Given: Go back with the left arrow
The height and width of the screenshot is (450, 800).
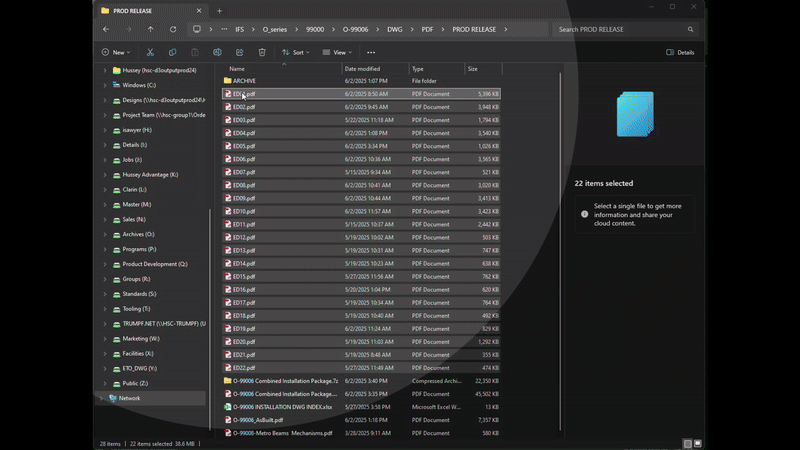Looking at the screenshot, I should (106, 29).
